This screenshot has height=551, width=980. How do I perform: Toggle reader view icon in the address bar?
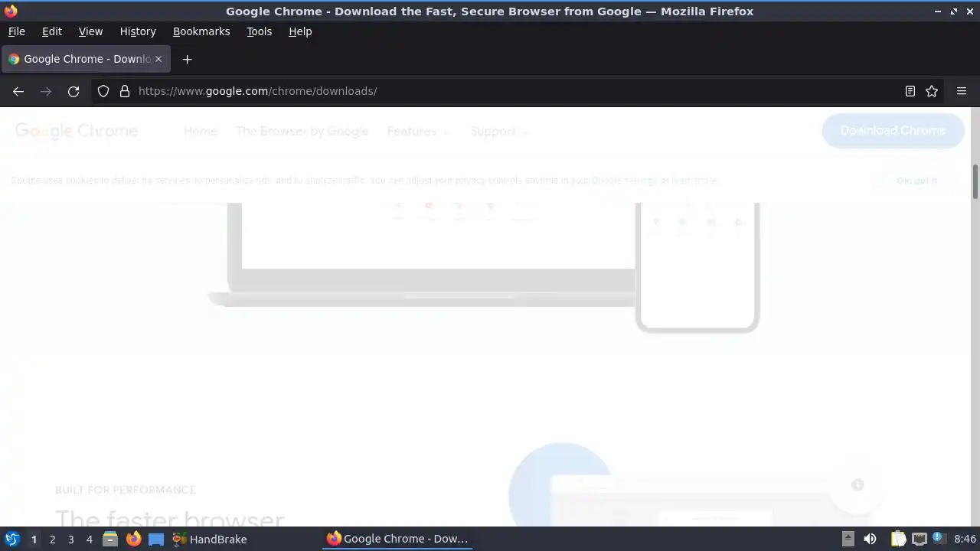click(x=910, y=91)
